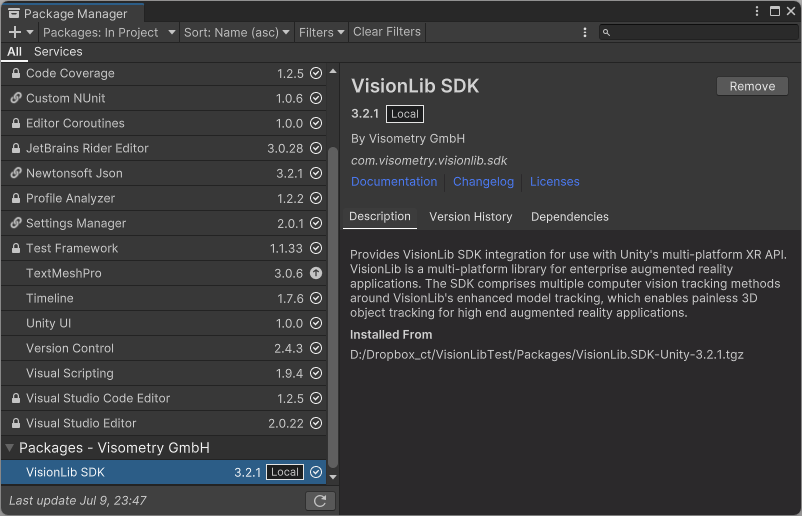This screenshot has width=802, height=516.
Task: Click the Package Manager window tab
Action: click(73, 13)
